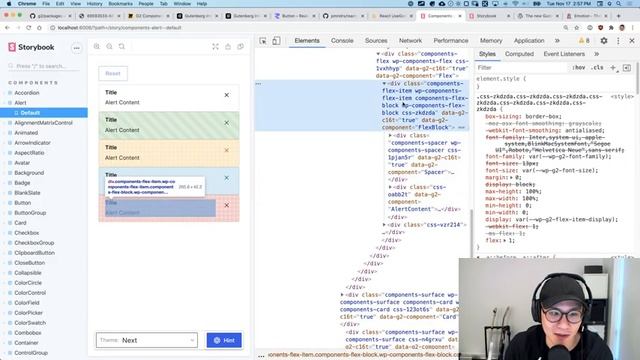Click DevTools warnings count badge
The height and width of the screenshot is (360, 640).
pos(584,41)
